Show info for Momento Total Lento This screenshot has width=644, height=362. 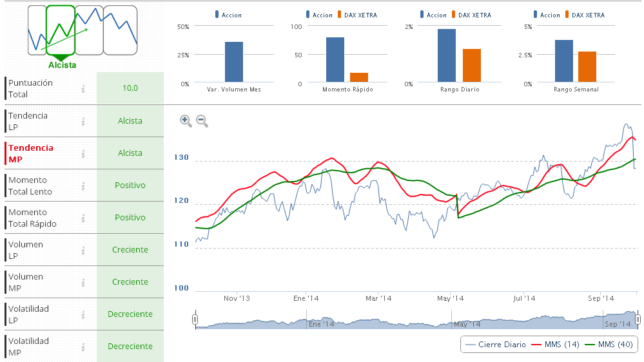[x=83, y=186]
